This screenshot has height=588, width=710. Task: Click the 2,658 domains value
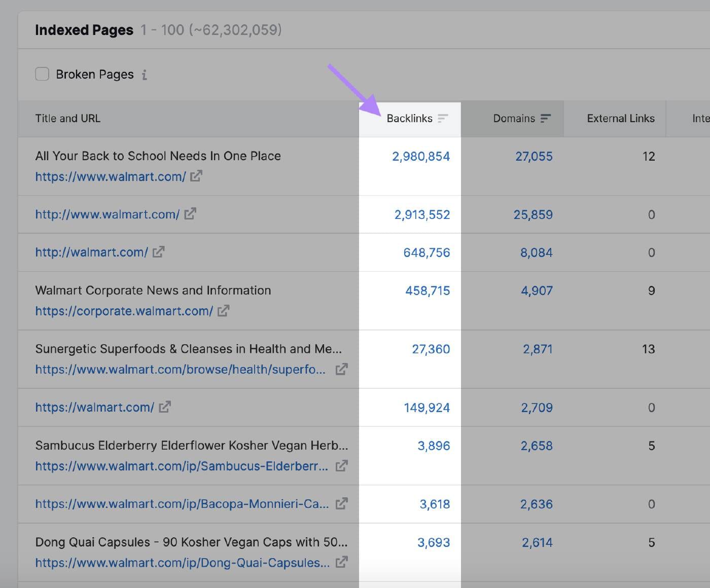537,446
